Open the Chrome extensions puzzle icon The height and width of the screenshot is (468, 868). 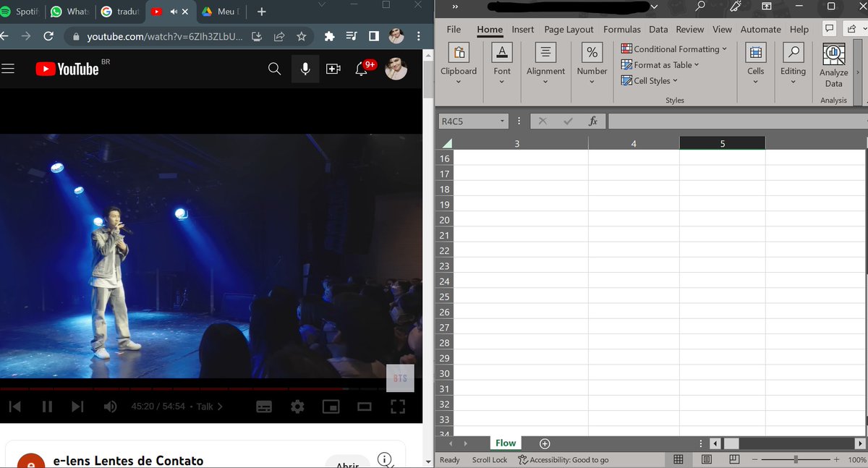[x=330, y=36]
